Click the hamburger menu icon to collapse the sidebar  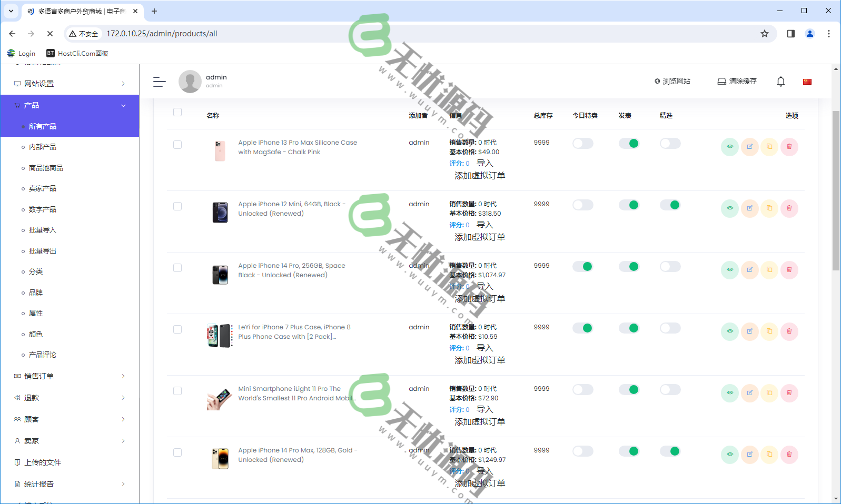pos(159,82)
